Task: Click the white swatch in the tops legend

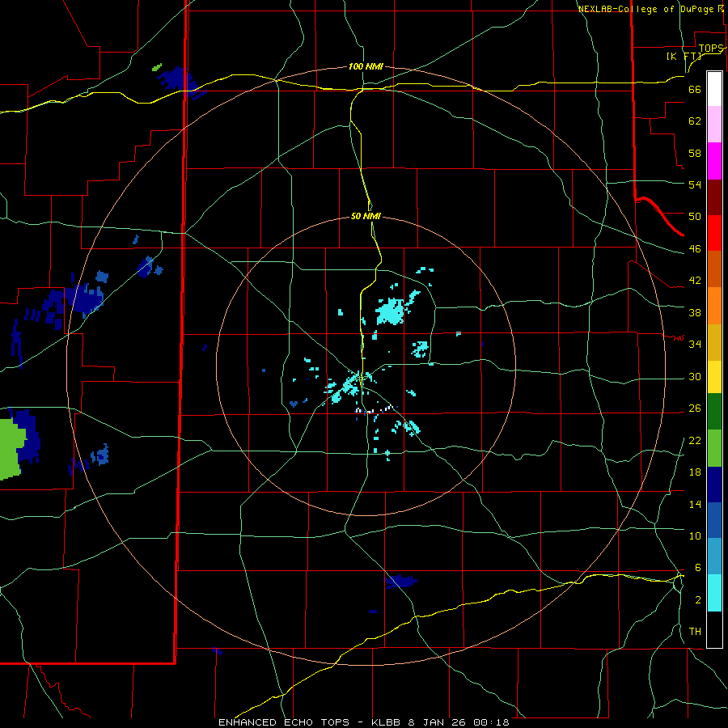Action: click(x=714, y=89)
